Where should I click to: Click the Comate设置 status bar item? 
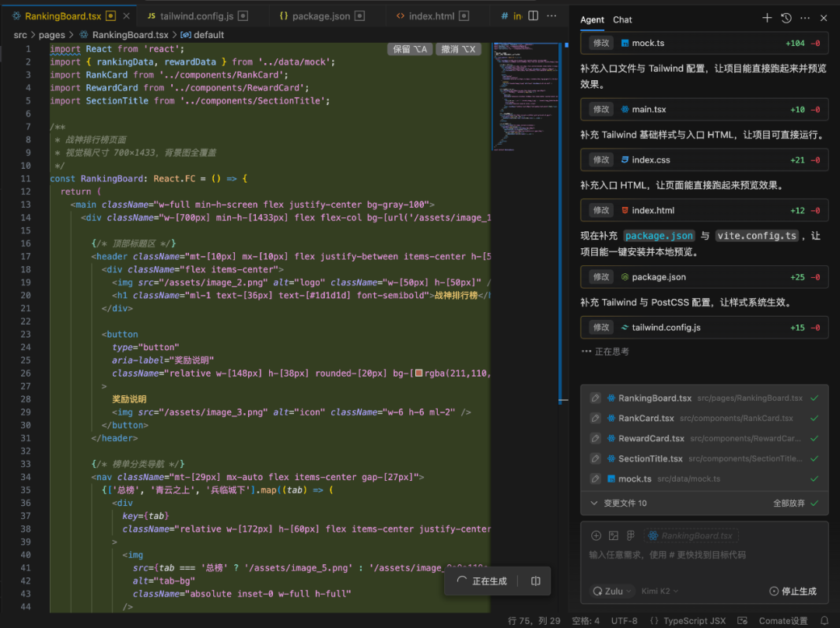click(x=782, y=620)
